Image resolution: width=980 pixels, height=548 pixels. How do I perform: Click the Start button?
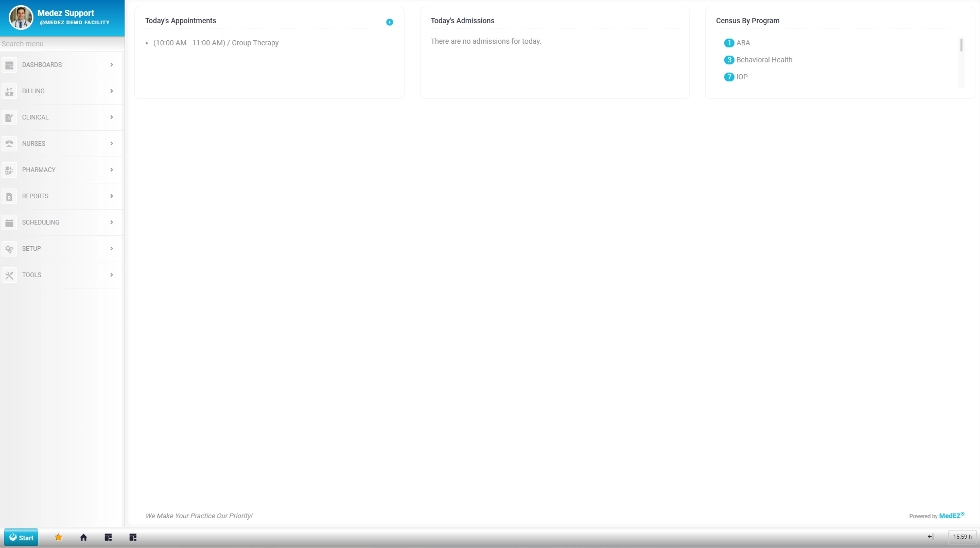21,537
